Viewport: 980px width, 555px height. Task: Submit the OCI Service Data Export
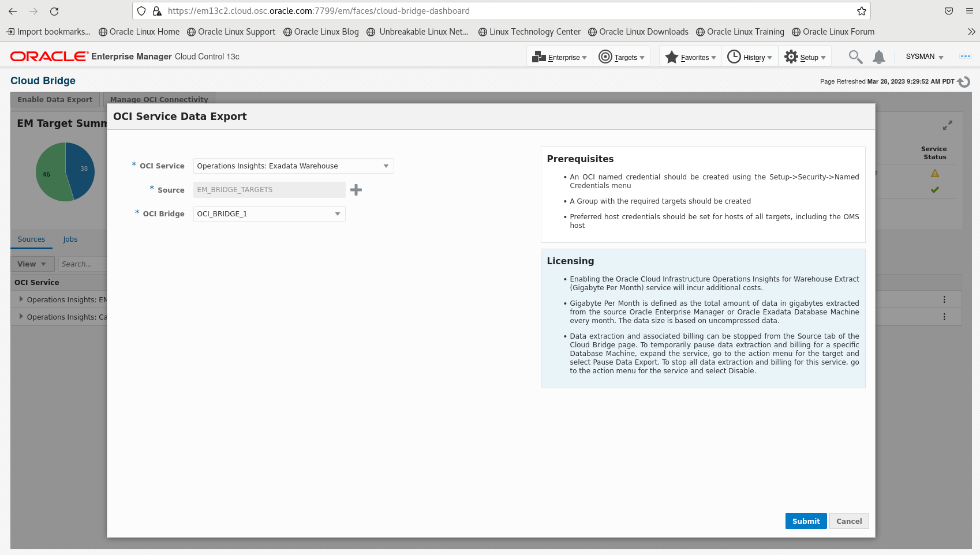click(806, 521)
